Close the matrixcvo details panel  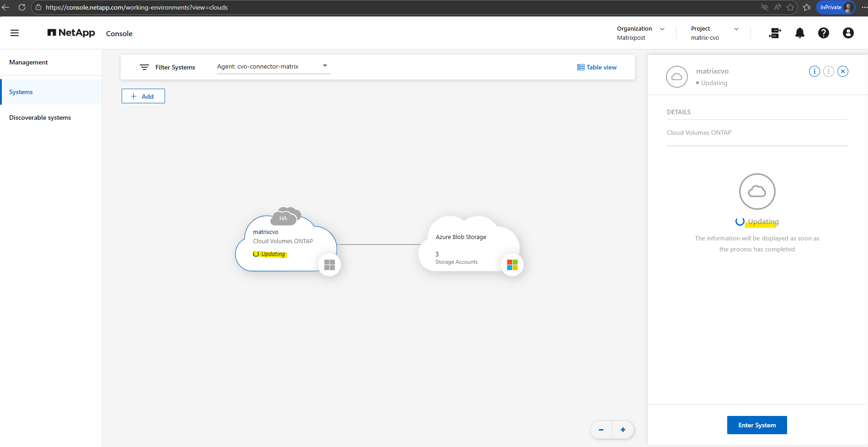843,71
